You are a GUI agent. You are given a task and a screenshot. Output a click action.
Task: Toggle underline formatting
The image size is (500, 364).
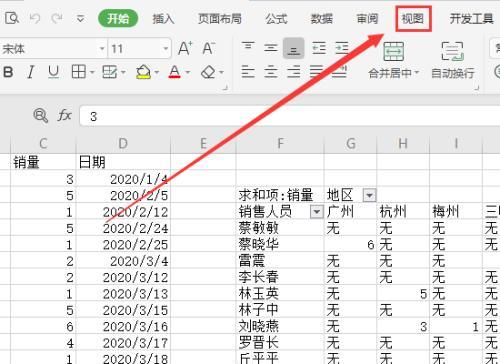click(53, 72)
